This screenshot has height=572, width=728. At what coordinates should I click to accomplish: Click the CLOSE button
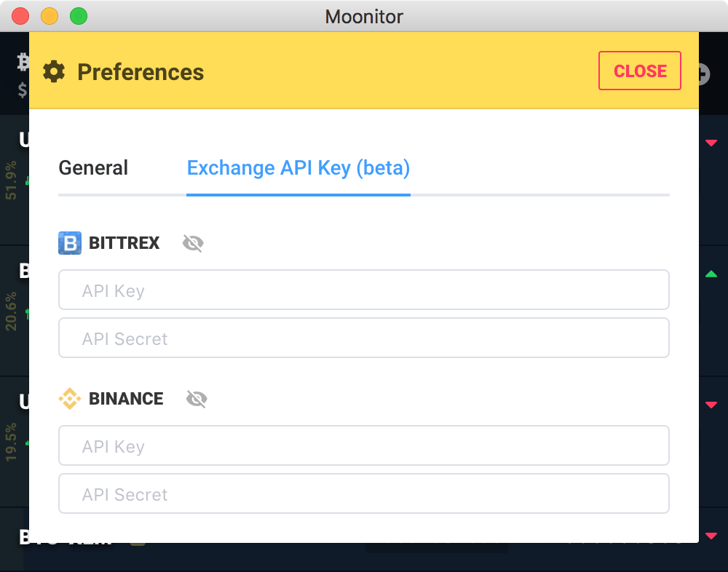coord(639,71)
